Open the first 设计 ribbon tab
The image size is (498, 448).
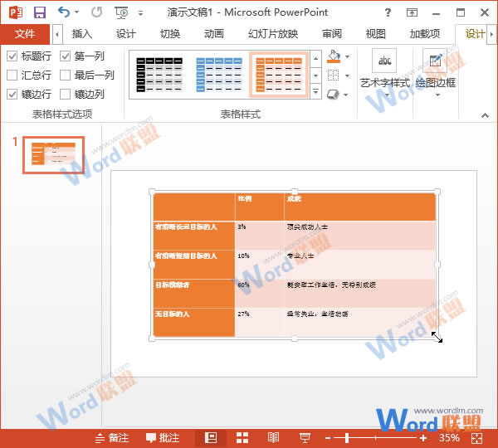pyautogui.click(x=126, y=34)
